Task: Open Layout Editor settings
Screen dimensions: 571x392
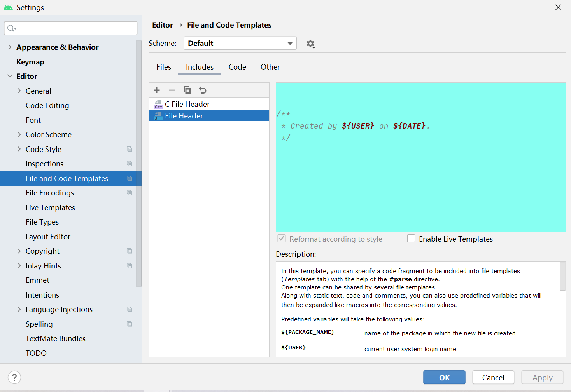Action: click(x=48, y=237)
